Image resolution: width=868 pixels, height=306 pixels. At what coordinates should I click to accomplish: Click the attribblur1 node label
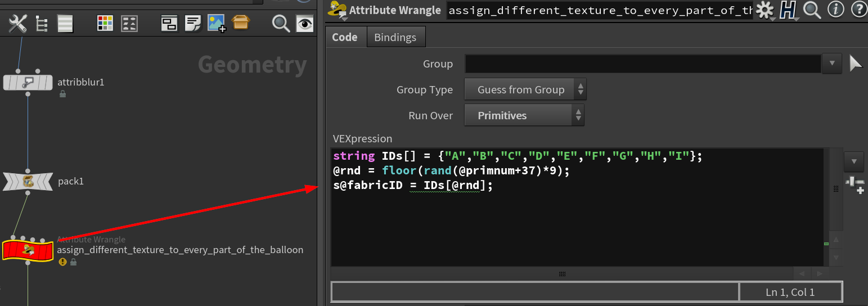click(81, 82)
